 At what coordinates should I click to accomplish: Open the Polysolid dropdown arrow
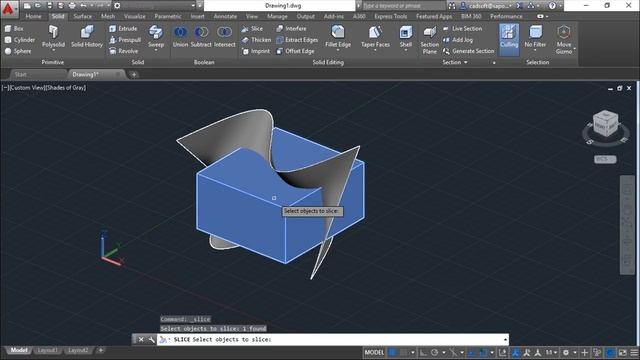53,50
